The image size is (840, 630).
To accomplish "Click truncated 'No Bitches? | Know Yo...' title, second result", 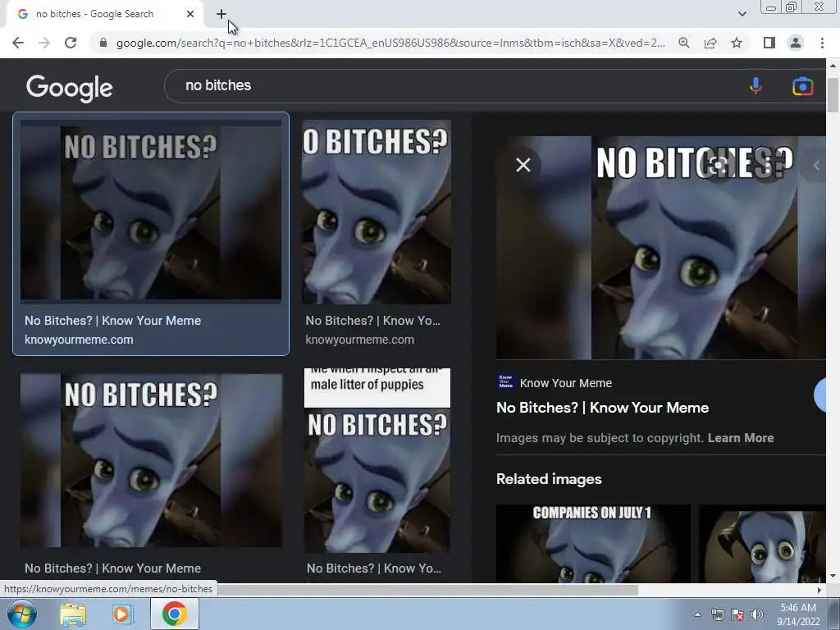I will coord(373,321).
